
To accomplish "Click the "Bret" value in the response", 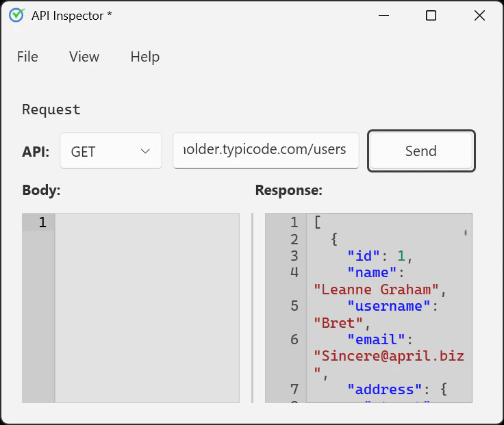I will [x=338, y=323].
